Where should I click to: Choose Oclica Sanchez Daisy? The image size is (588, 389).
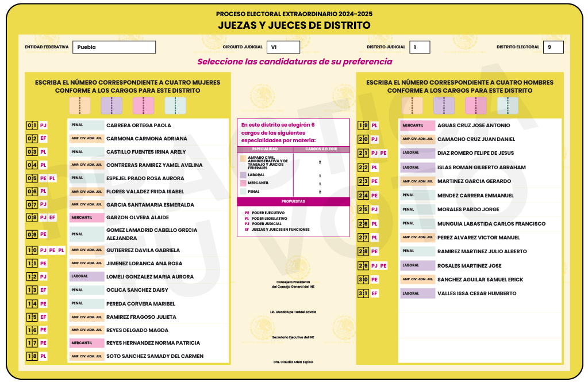coord(137,290)
